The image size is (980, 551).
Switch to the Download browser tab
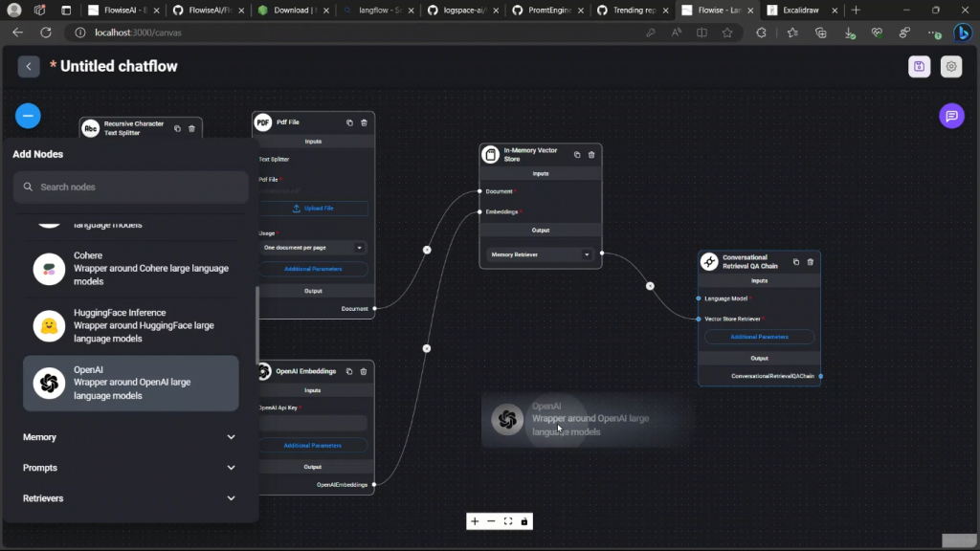[294, 10]
